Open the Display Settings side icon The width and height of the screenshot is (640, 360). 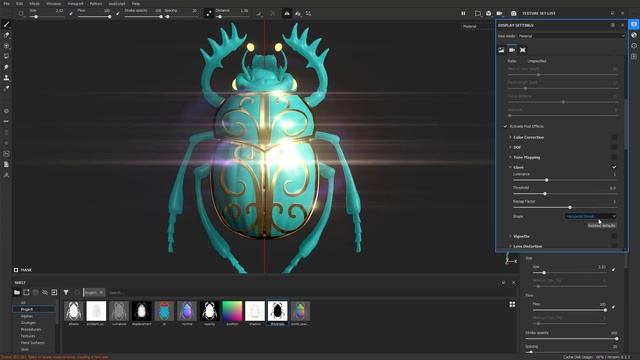(x=634, y=24)
